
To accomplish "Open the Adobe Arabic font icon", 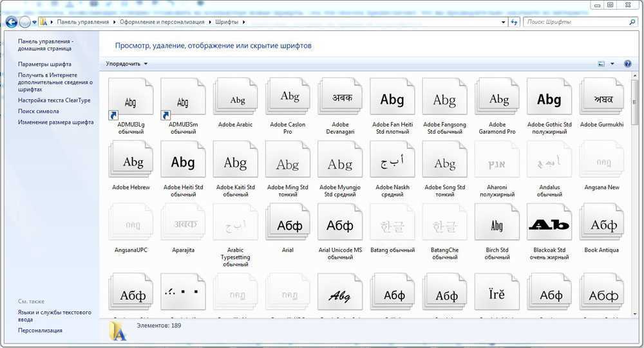I will (236, 99).
